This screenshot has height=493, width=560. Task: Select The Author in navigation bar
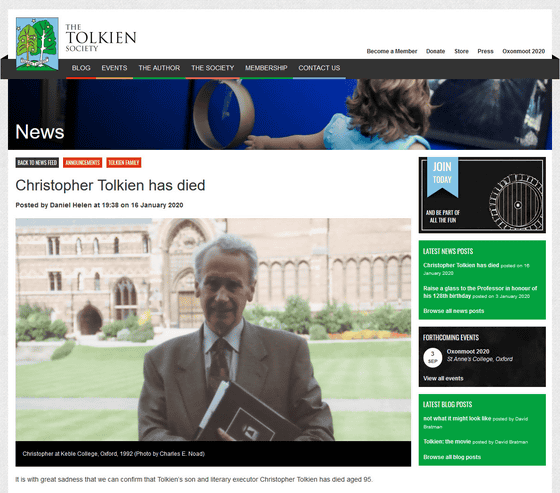(x=159, y=68)
